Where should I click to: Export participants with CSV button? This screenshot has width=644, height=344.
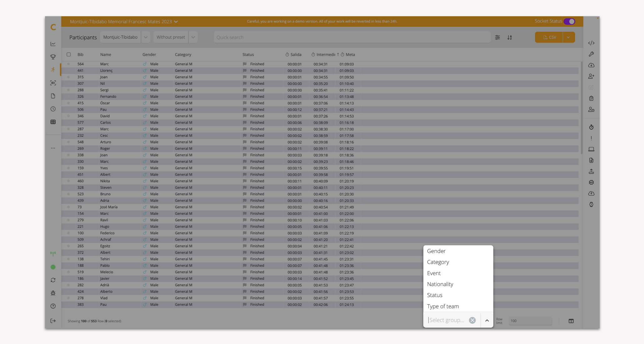pyautogui.click(x=549, y=37)
